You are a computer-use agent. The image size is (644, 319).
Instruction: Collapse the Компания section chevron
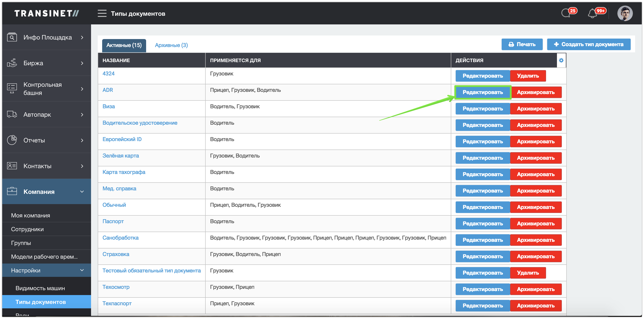(82, 192)
